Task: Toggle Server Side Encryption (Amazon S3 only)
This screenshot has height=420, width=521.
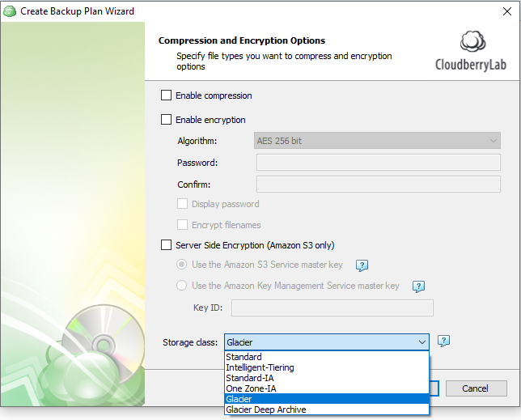Action: point(167,245)
